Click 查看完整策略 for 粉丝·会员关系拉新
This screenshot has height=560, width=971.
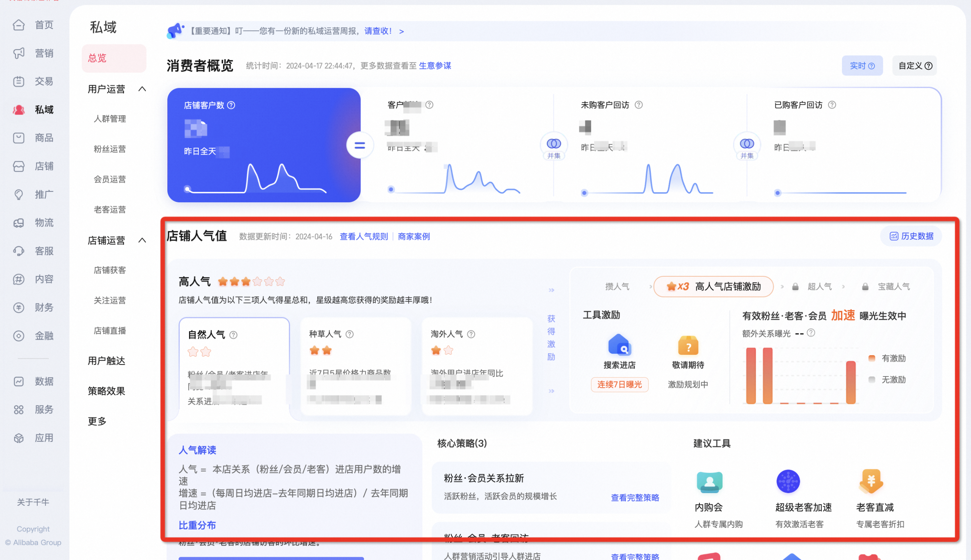coord(636,498)
